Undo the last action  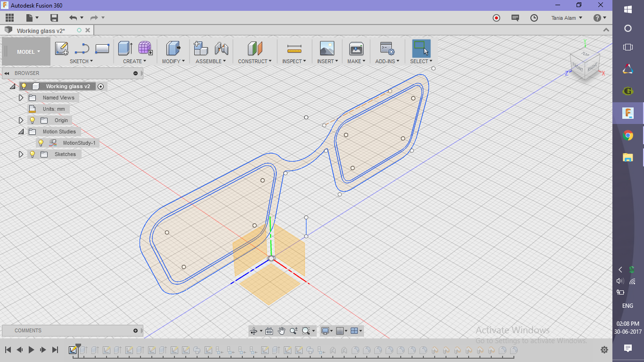pyautogui.click(x=73, y=18)
